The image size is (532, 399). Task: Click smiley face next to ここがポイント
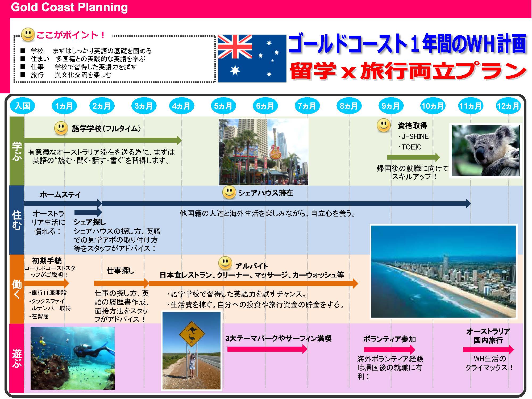28,35
